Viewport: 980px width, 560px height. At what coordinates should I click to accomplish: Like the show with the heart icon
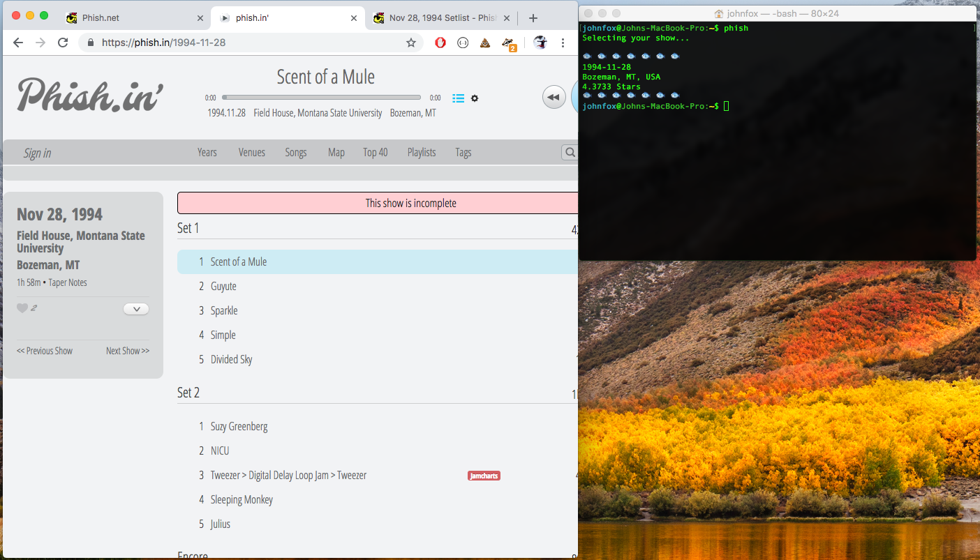pyautogui.click(x=22, y=308)
